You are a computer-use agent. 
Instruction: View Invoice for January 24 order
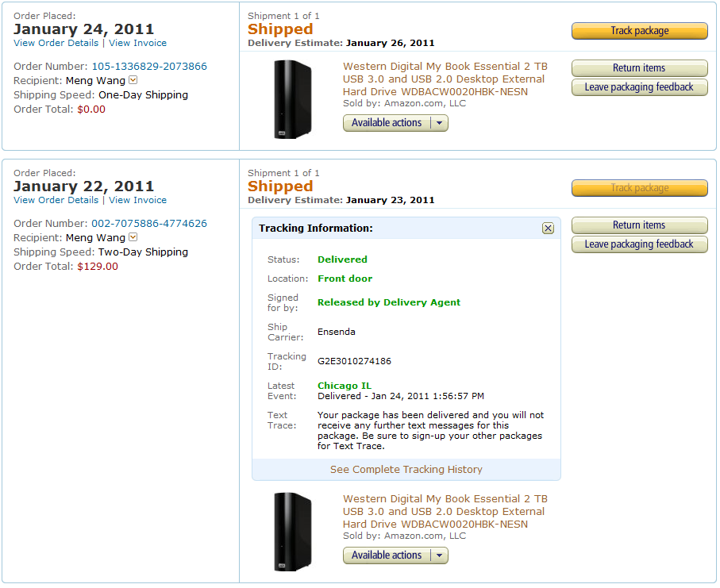[138, 43]
